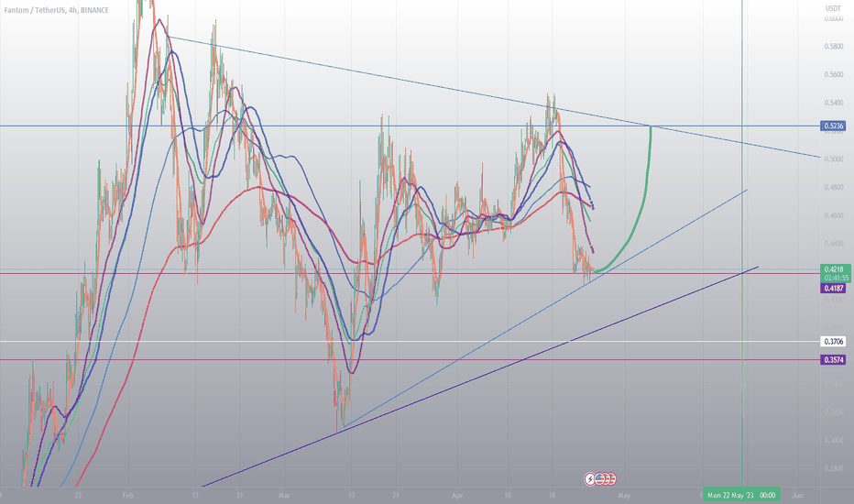Click the Feb label on time axis
The height and width of the screenshot is (504, 854).
(x=128, y=495)
